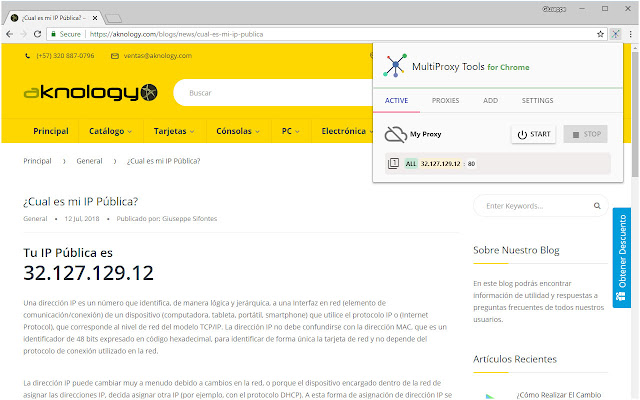640x400 pixels.
Task: Click the ALL protocol badge in proxy row
Action: pos(411,164)
